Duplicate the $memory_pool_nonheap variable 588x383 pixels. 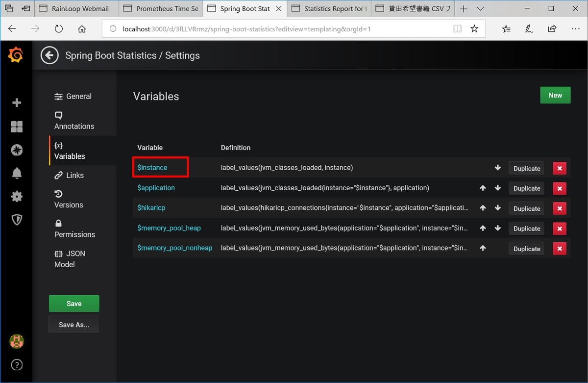tap(527, 249)
